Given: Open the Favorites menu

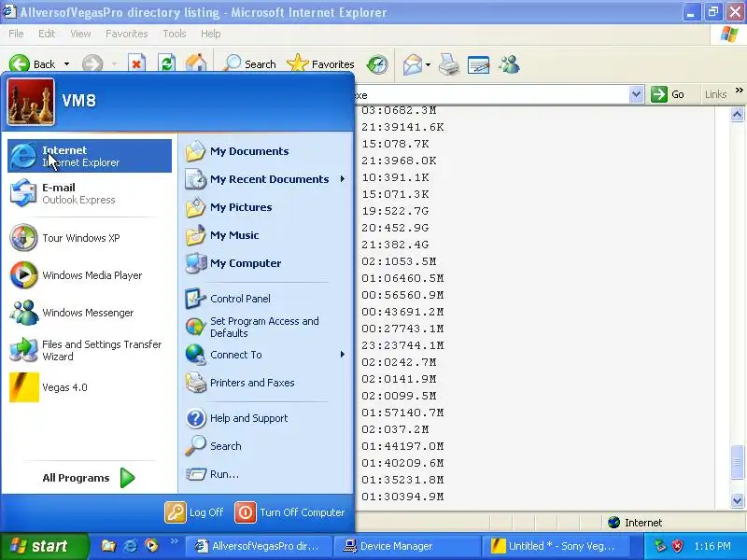Looking at the screenshot, I should click(127, 34).
